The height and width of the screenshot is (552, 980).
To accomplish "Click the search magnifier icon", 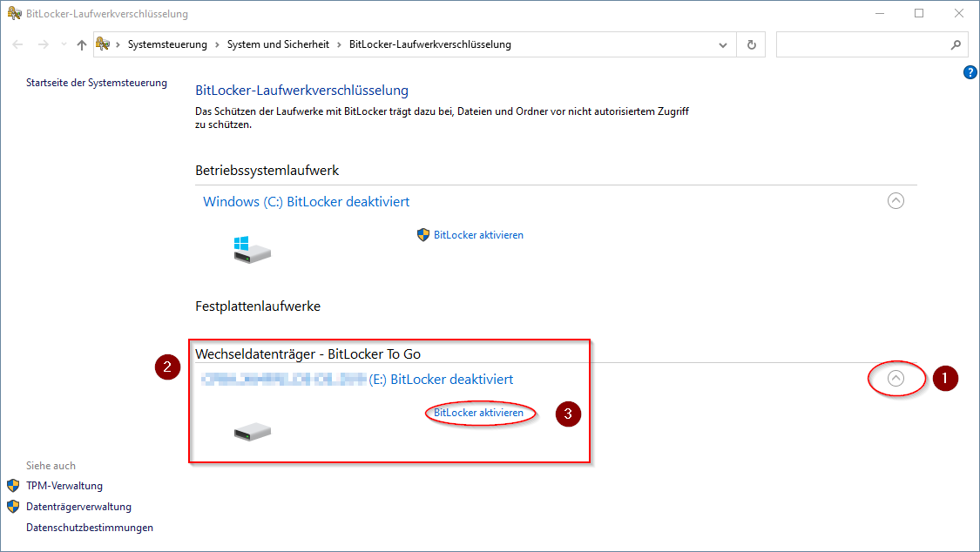I will [956, 44].
